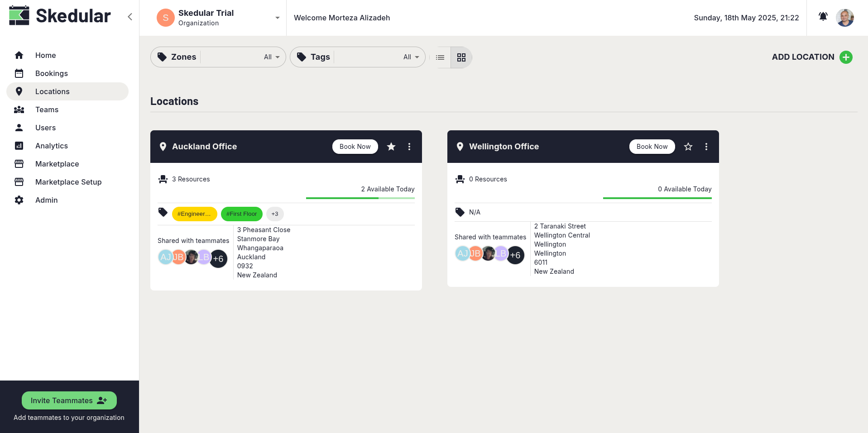868x433 pixels.
Task: Click Book Now for Auckland Office
Action: coord(355,146)
